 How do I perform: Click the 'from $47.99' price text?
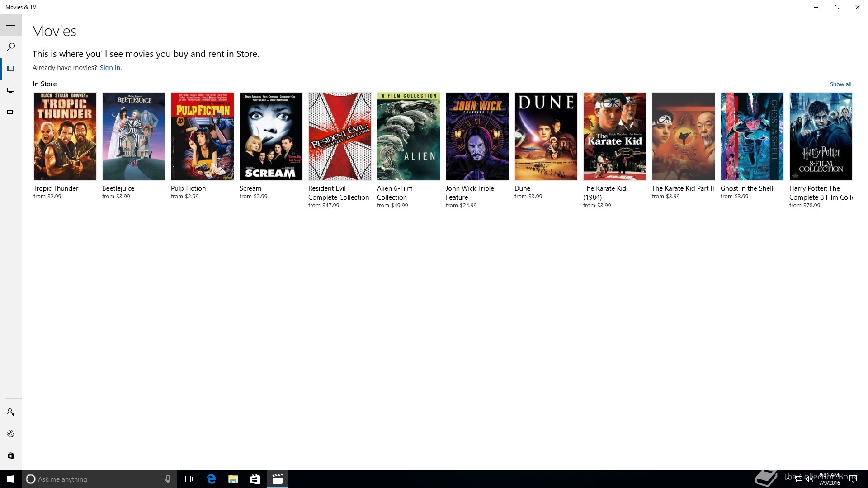(x=324, y=206)
